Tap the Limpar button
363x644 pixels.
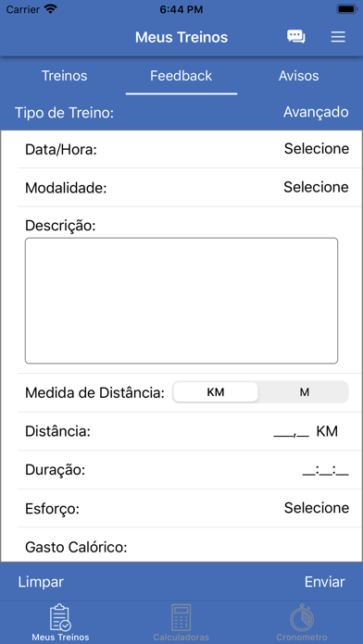41,582
